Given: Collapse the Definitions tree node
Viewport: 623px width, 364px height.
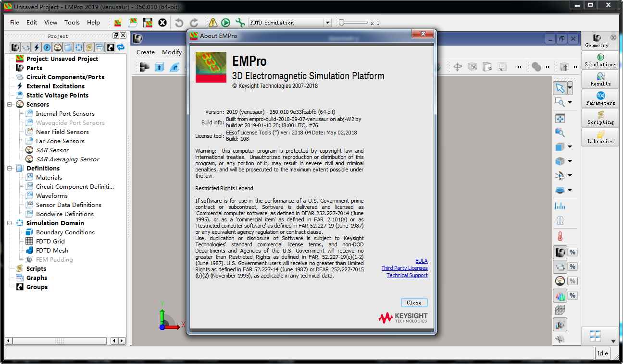Looking at the screenshot, I should [x=9, y=168].
